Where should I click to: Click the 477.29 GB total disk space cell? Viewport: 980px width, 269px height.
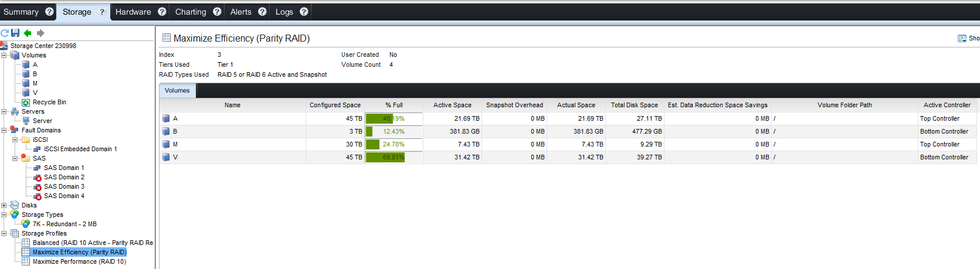pyautogui.click(x=634, y=131)
